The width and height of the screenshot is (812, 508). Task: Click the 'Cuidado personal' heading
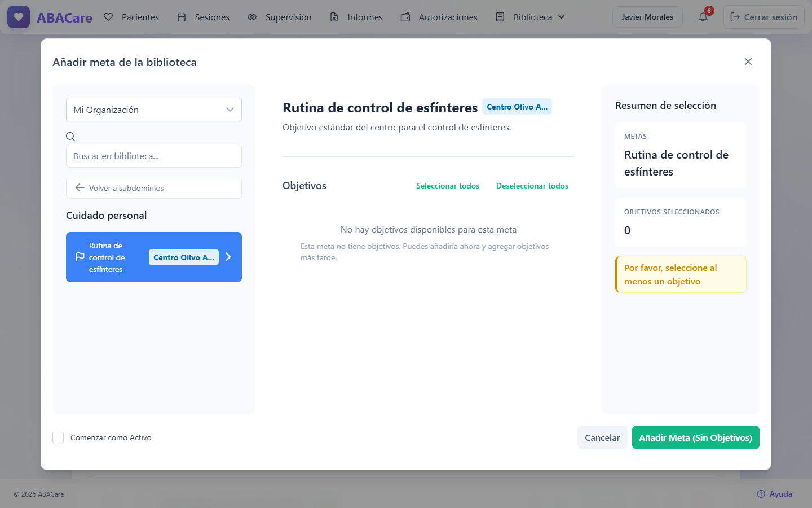coord(107,216)
